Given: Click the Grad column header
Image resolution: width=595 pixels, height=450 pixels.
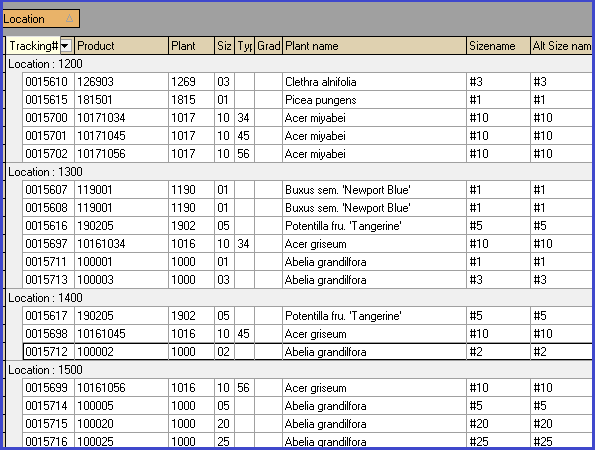Looking at the screenshot, I should click(x=268, y=46).
